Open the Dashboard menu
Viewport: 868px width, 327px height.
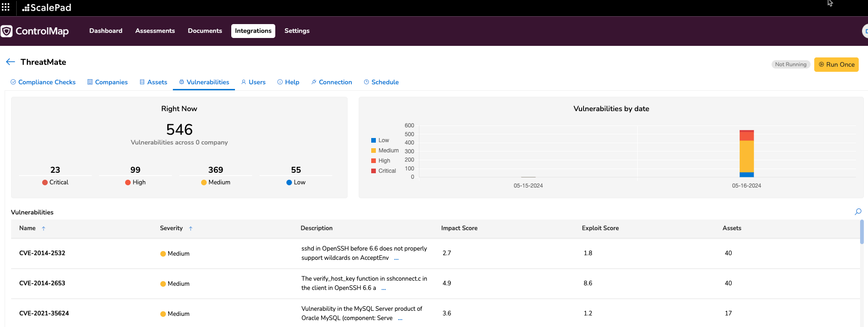[106, 31]
